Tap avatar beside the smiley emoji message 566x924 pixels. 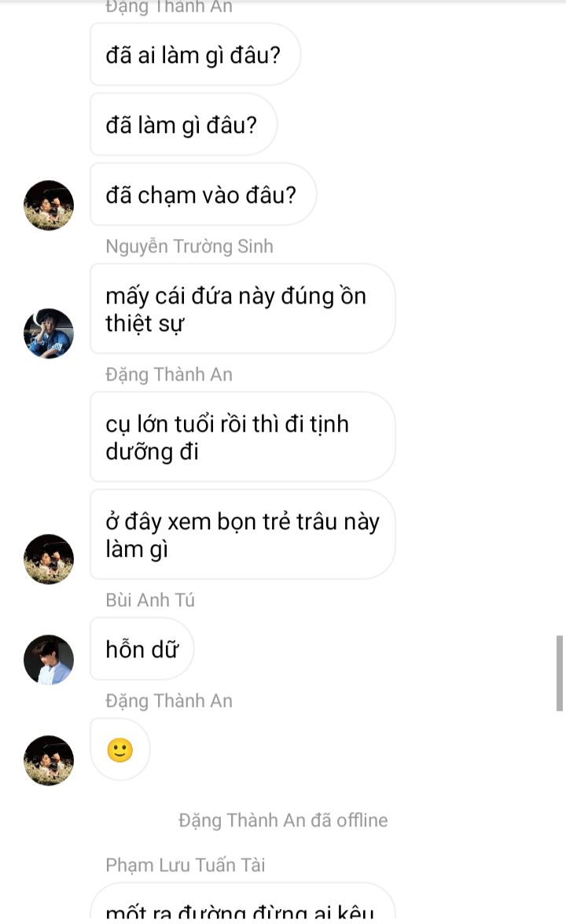(x=49, y=760)
